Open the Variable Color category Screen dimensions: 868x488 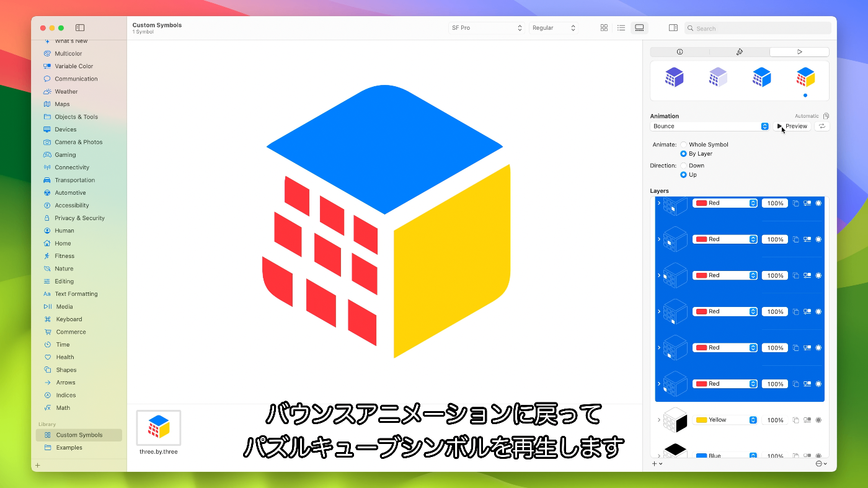[74, 66]
